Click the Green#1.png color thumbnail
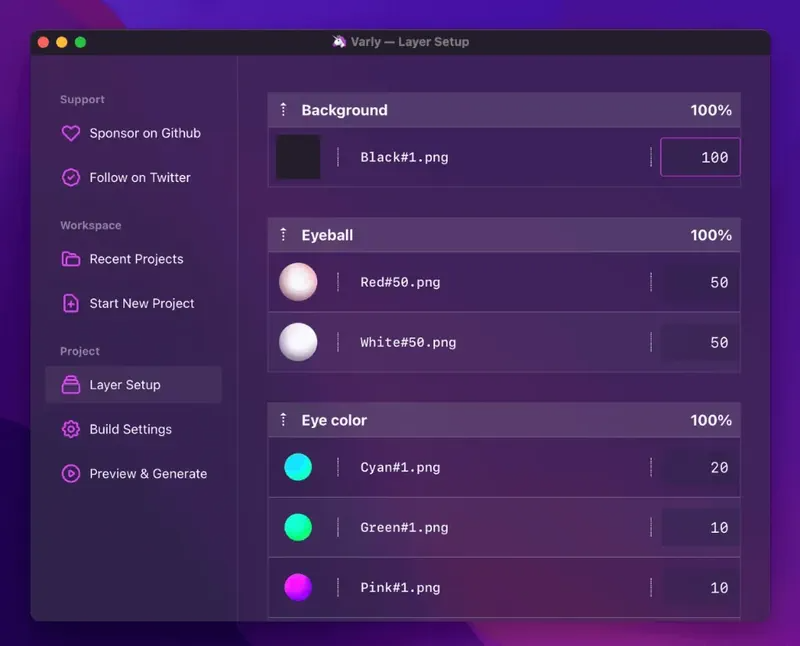 [x=298, y=527]
